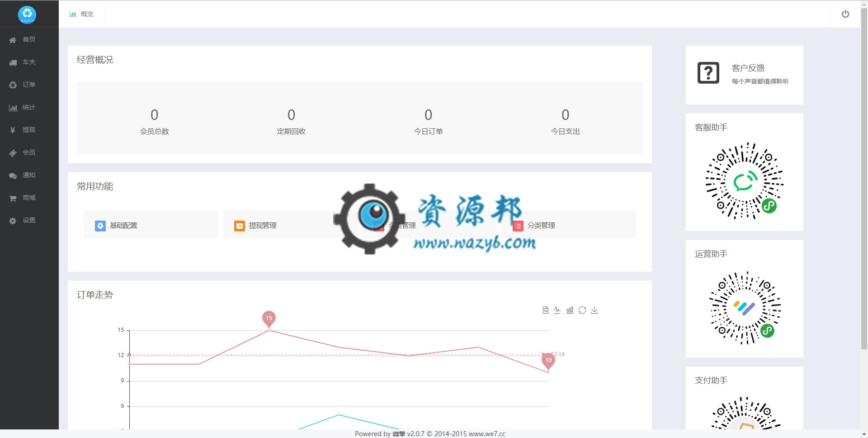Open 设置 menu item
This screenshot has width=868, height=438.
pos(29,220)
